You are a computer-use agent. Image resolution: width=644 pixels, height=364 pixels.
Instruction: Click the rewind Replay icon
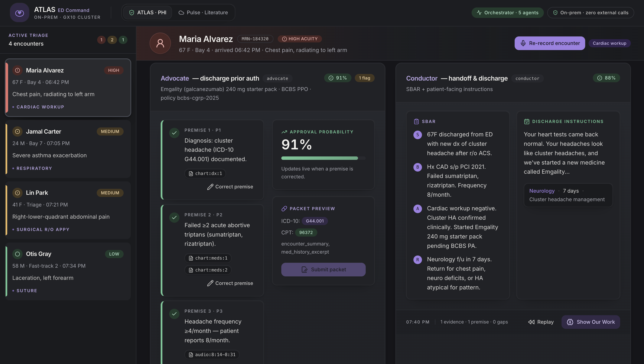click(531, 322)
